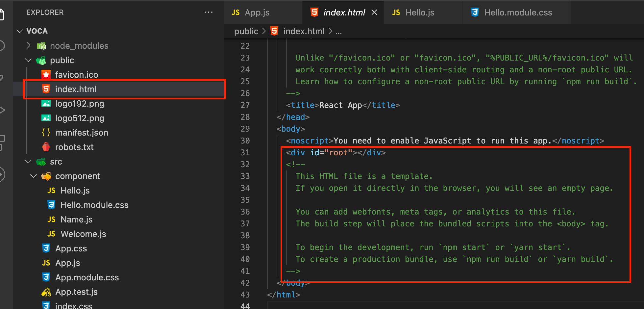Click the robot icon next to robots.txt
The width and height of the screenshot is (644, 309).
click(x=46, y=147)
